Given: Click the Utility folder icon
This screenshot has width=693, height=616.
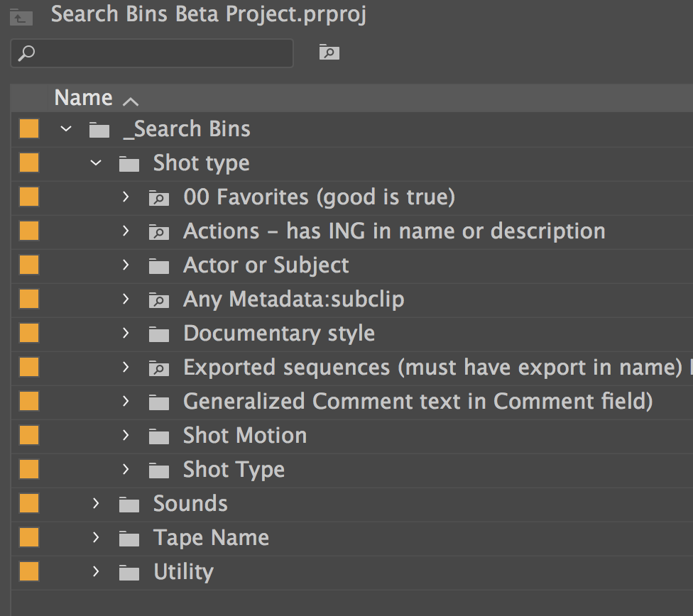Looking at the screenshot, I should click(129, 572).
